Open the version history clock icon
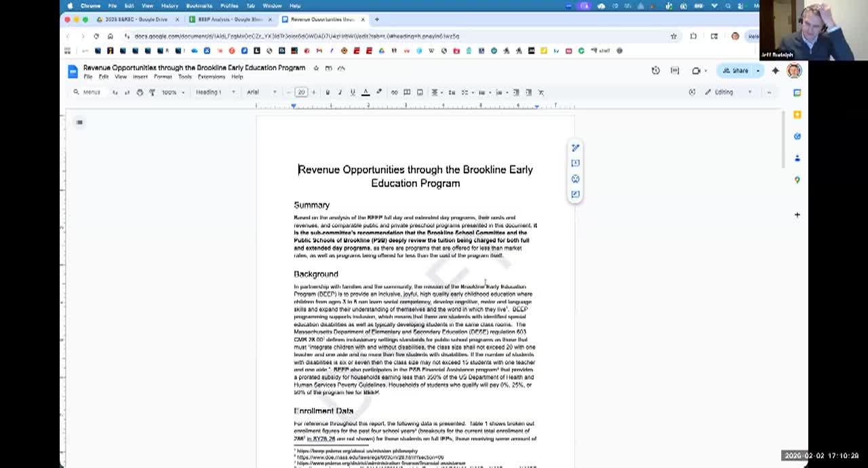This screenshot has width=868, height=468. [x=656, y=71]
